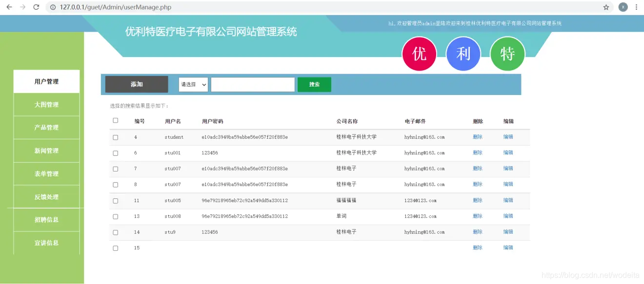This screenshot has height=284, width=644.
Task: Edit user student in row 4
Action: click(x=508, y=137)
